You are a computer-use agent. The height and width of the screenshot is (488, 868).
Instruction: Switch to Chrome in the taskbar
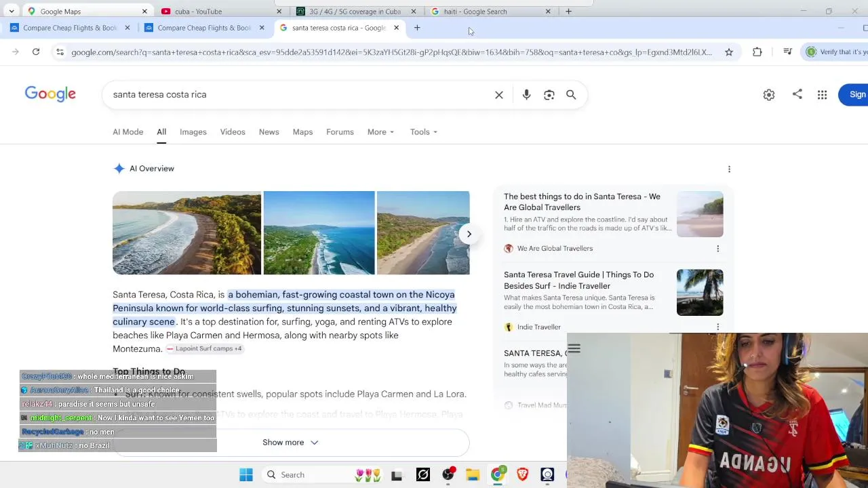coord(498,475)
